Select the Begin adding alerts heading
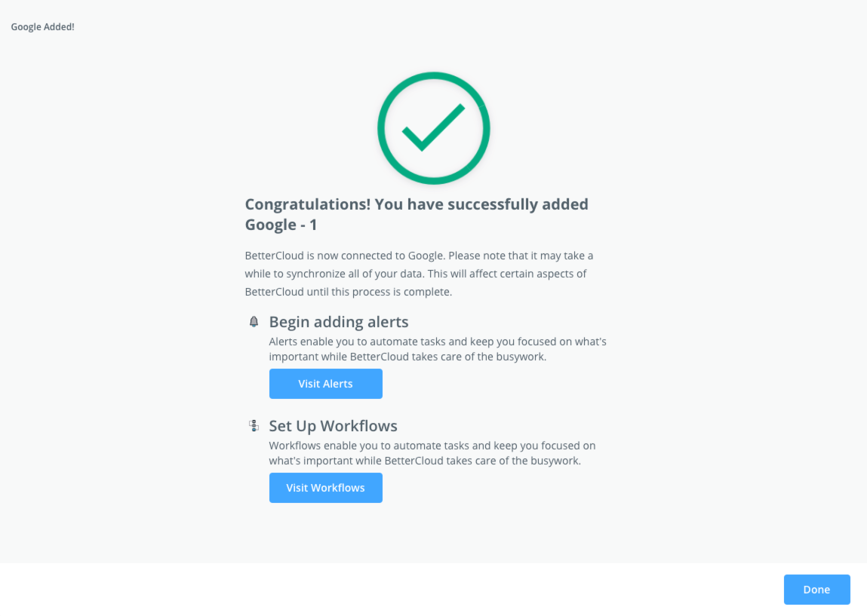 [338, 321]
